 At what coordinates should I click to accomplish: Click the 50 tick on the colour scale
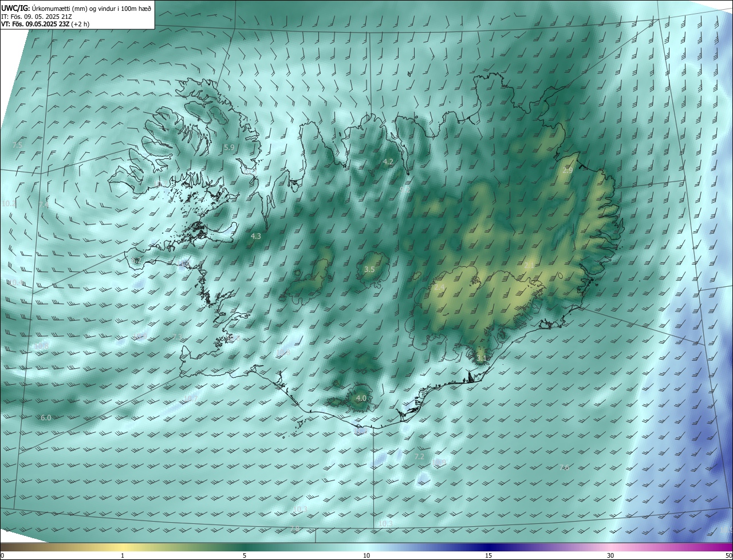click(x=728, y=555)
